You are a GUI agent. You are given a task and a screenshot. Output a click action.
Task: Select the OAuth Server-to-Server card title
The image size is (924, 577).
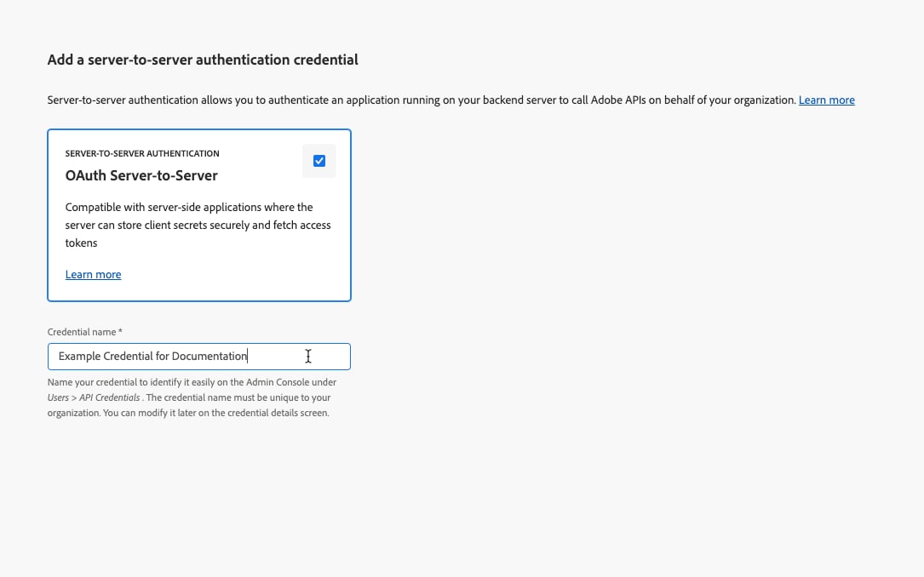(x=141, y=175)
